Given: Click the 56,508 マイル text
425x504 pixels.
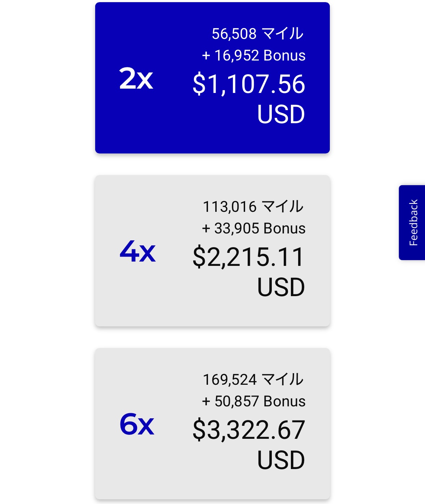Looking at the screenshot, I should tap(257, 34).
